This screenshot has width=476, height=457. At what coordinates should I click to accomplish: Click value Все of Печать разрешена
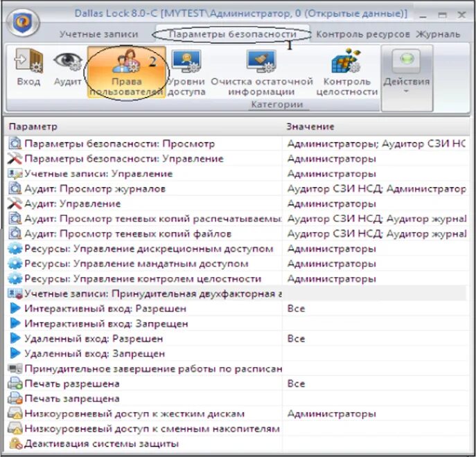[296, 384]
